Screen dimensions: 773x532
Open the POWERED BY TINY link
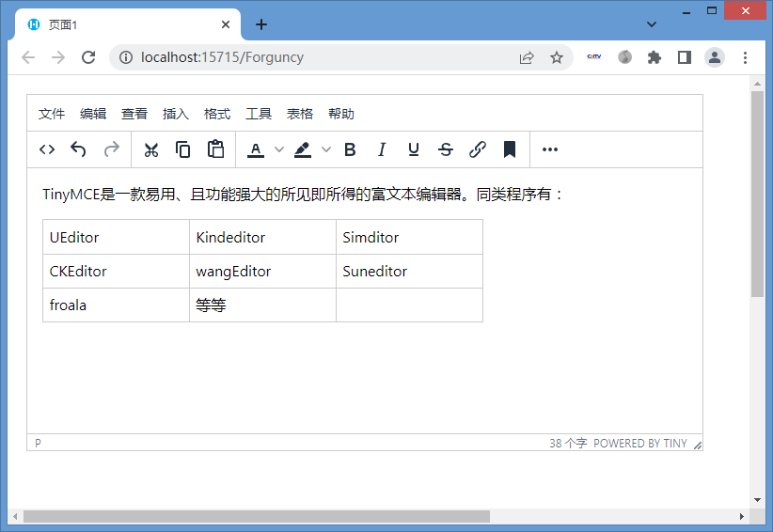pyautogui.click(x=639, y=444)
